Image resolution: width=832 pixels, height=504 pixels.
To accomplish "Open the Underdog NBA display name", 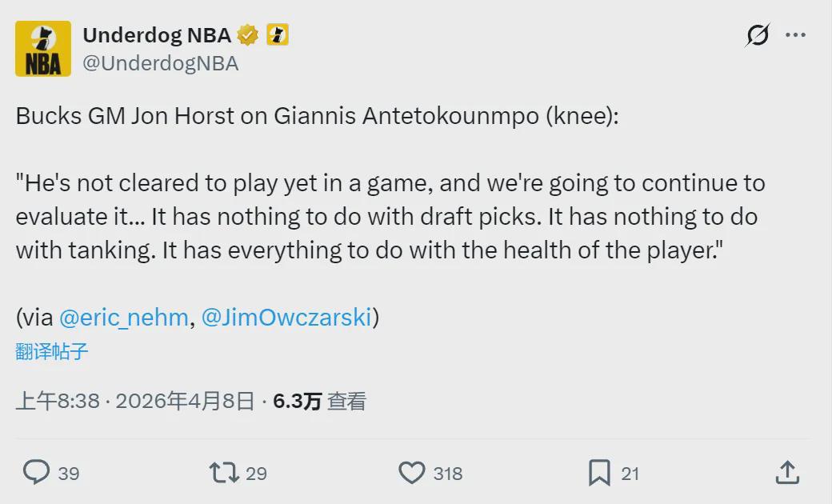I will pos(157,35).
